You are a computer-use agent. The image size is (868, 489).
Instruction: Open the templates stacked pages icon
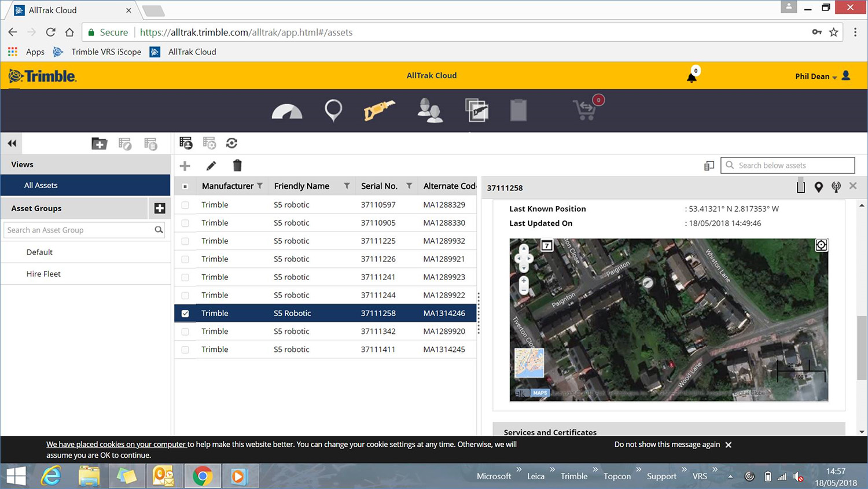tap(477, 110)
